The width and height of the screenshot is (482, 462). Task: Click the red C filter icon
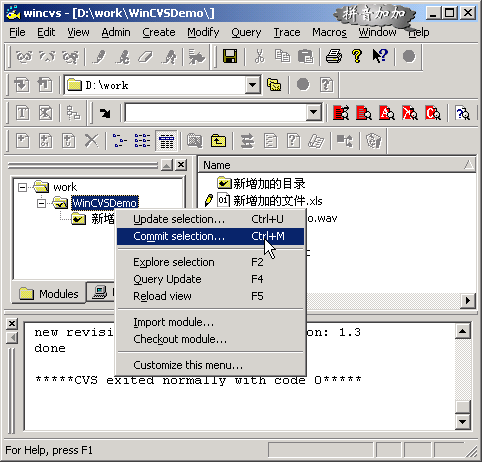coord(433,113)
